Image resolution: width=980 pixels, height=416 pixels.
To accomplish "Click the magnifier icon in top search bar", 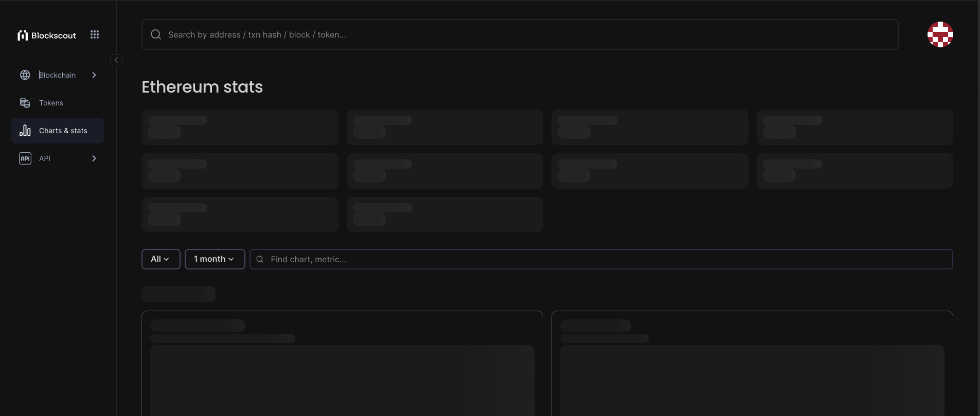I will [x=156, y=34].
